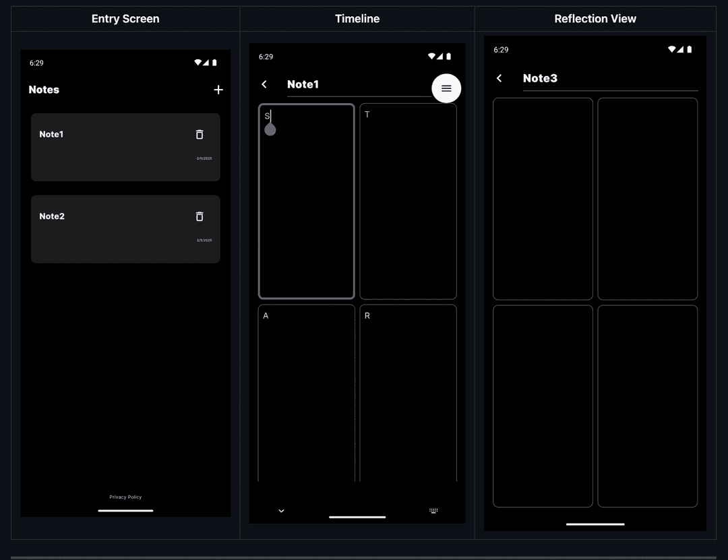Delete Note1 with its trash icon

pos(200,134)
